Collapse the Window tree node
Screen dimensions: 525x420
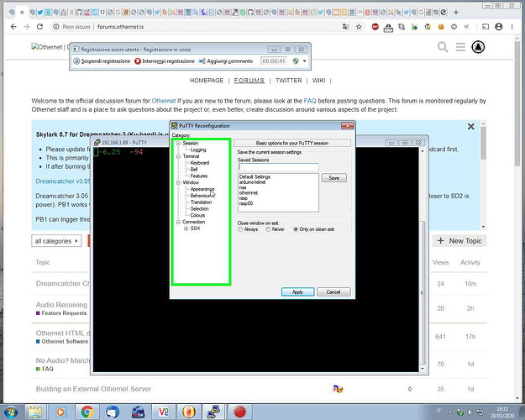178,182
